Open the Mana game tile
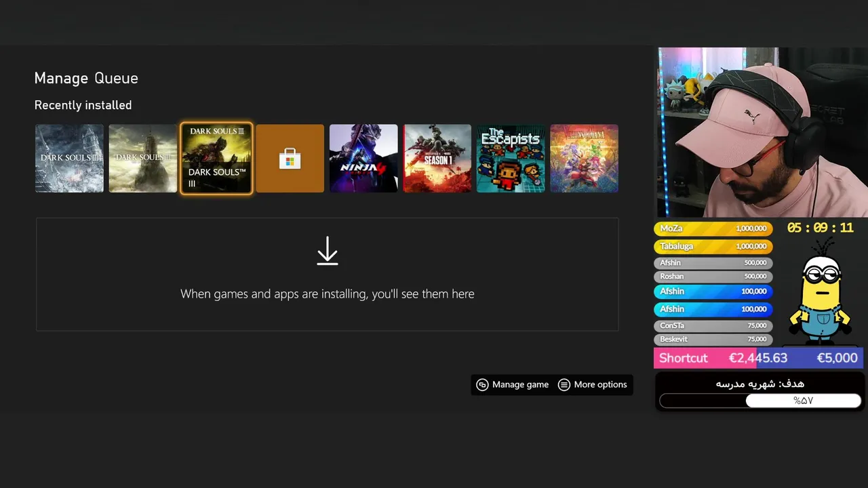The height and width of the screenshot is (488, 868). click(x=585, y=159)
